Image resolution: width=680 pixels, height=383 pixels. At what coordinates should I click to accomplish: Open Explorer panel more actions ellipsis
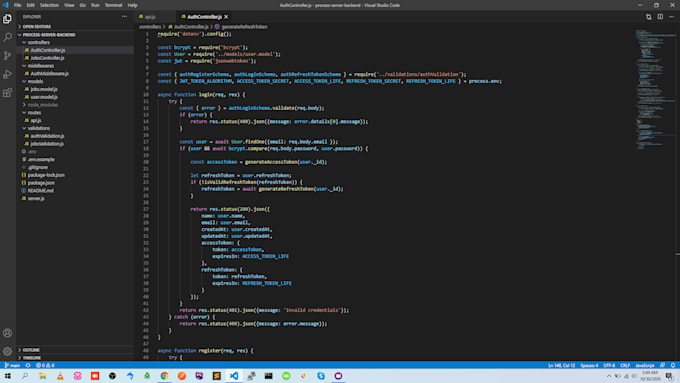pos(124,16)
